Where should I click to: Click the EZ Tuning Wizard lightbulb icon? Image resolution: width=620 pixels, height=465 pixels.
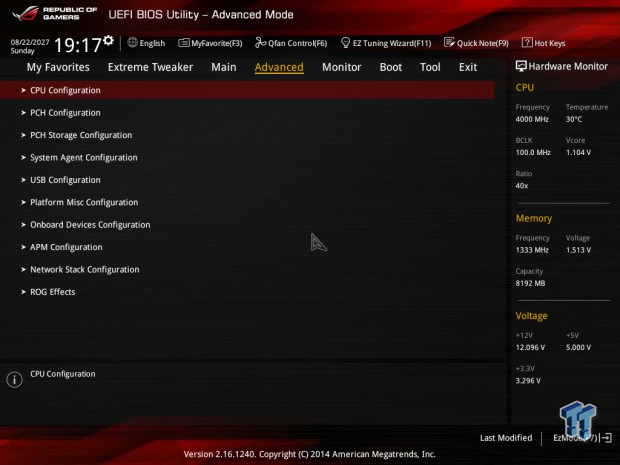click(345, 42)
